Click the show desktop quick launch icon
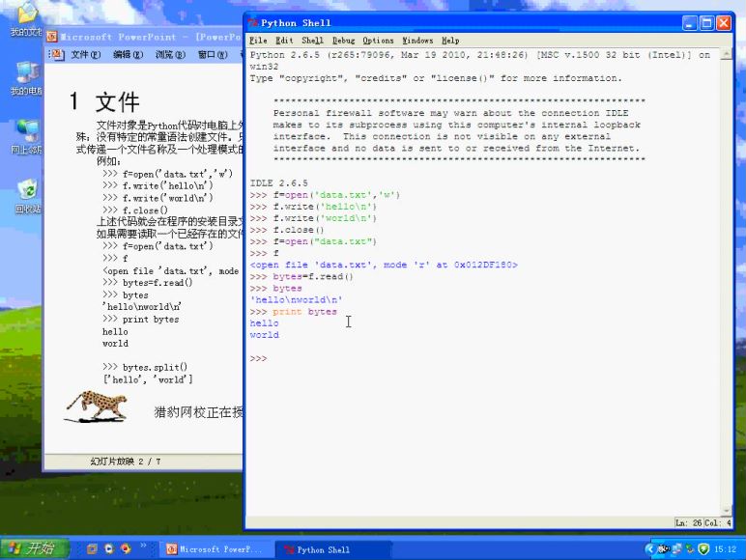 coord(92,549)
